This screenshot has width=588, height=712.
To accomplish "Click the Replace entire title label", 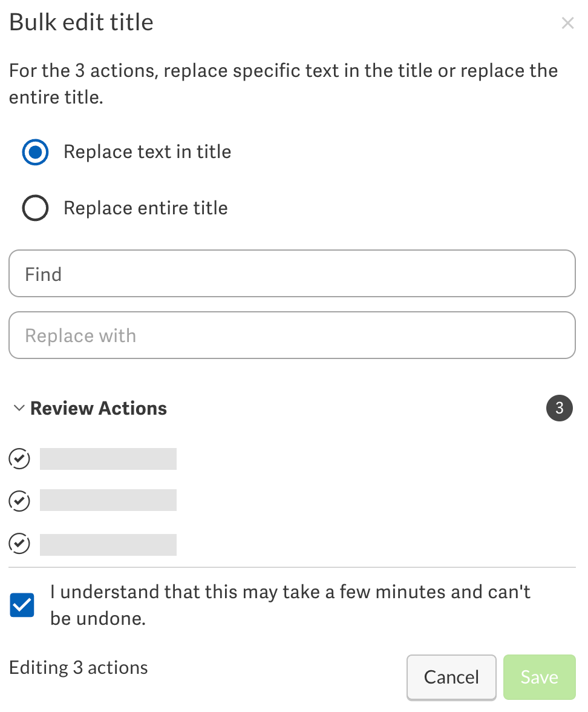I will click(x=146, y=208).
